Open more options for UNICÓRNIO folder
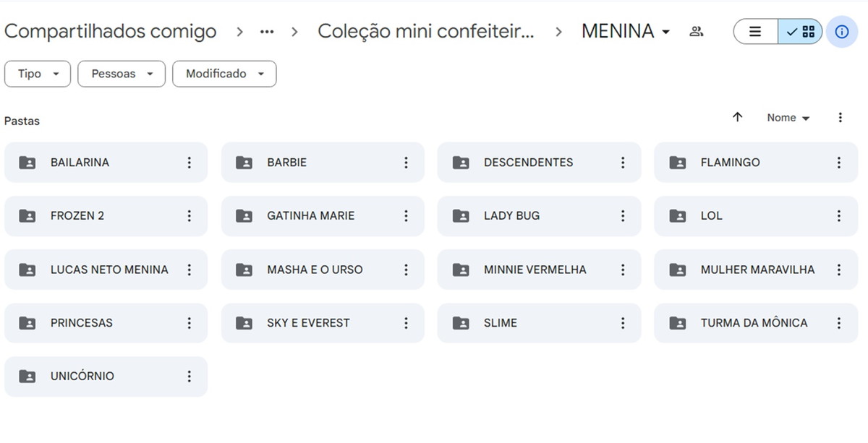The width and height of the screenshot is (868, 443). [x=189, y=377]
